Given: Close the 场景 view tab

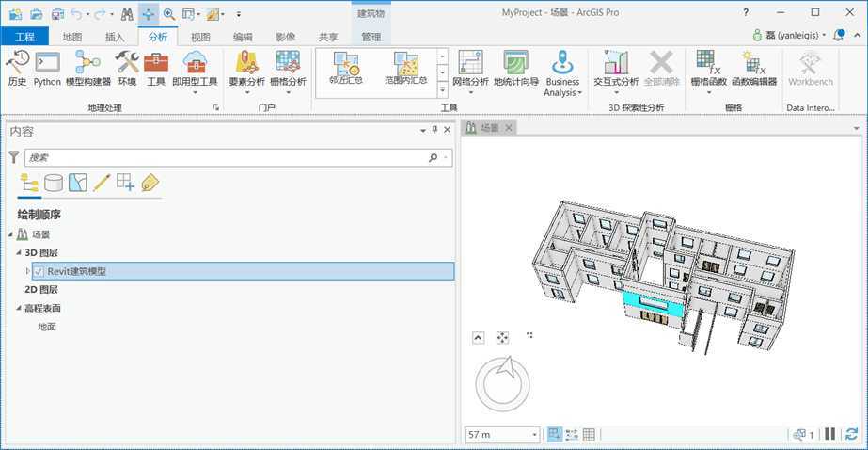Looking at the screenshot, I should [x=509, y=128].
